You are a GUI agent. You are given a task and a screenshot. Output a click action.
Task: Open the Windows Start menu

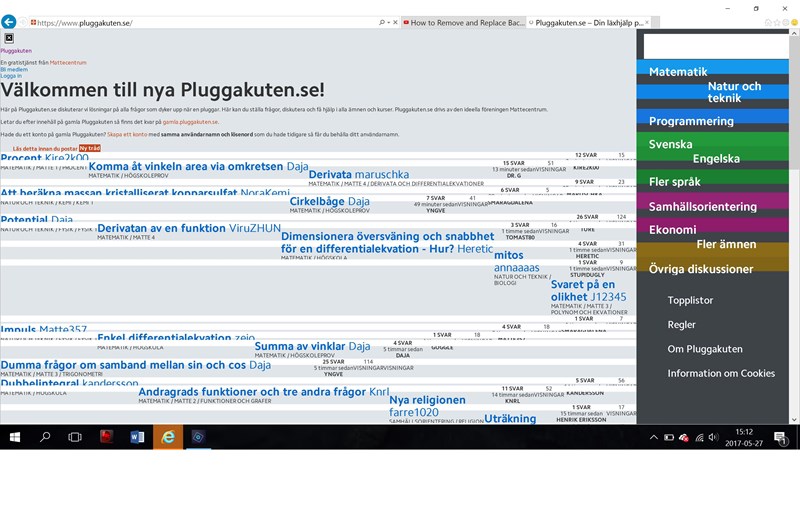[14, 437]
